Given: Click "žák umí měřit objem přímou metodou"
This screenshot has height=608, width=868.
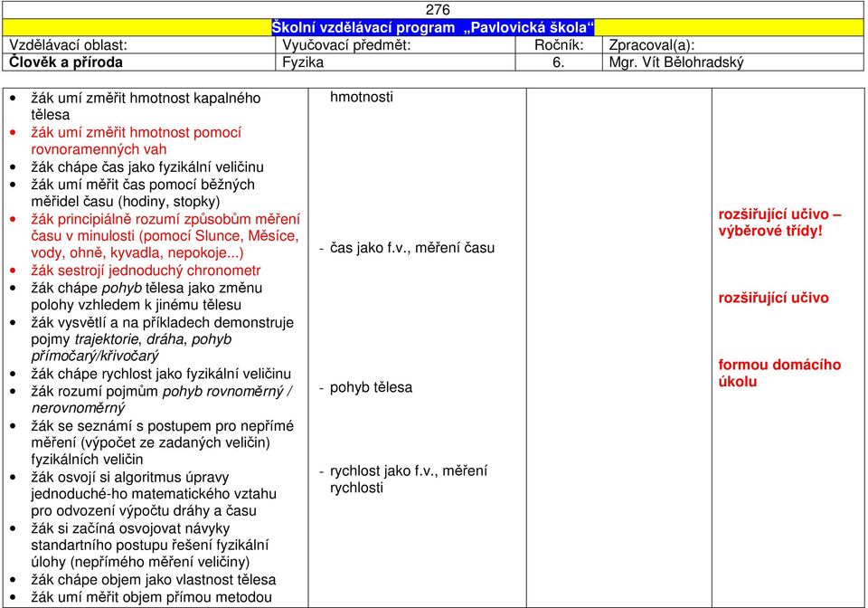Looking at the screenshot, I should click(152, 597).
